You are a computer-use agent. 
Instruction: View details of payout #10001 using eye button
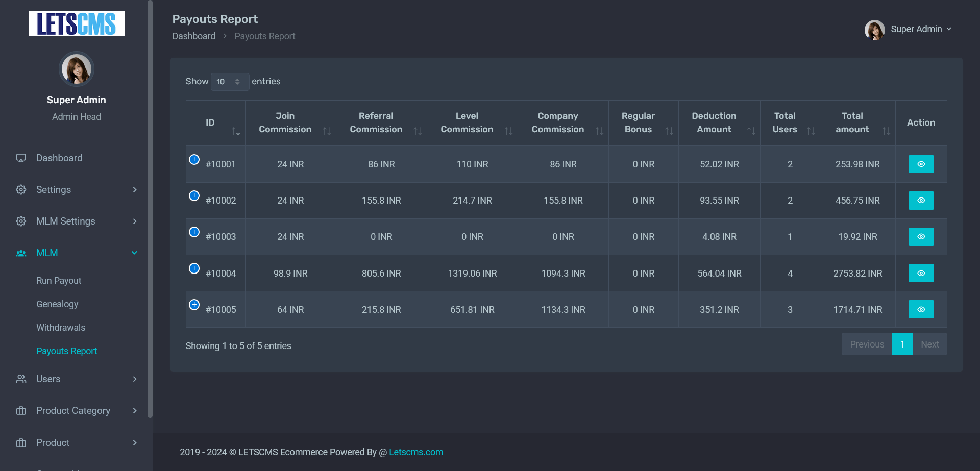[x=921, y=164]
